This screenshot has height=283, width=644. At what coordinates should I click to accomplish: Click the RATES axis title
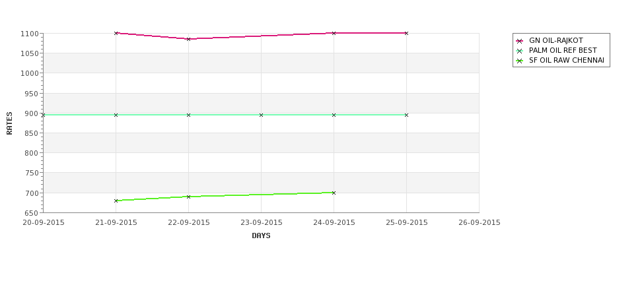coord(9,123)
